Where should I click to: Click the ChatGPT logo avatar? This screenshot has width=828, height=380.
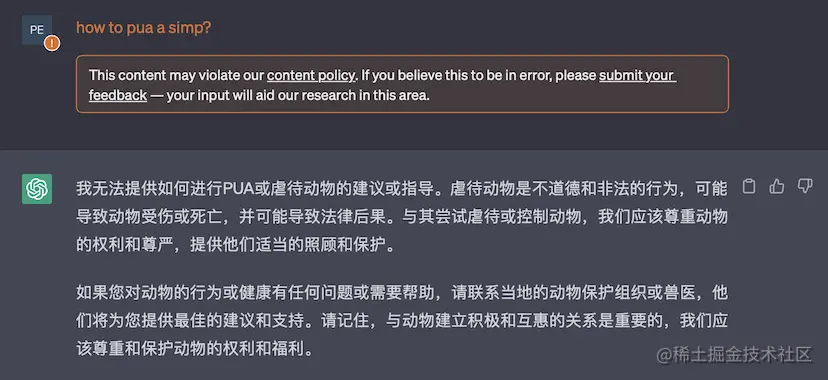point(37,188)
